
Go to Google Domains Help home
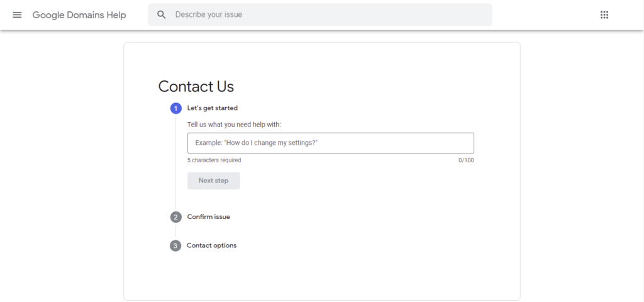tap(79, 14)
